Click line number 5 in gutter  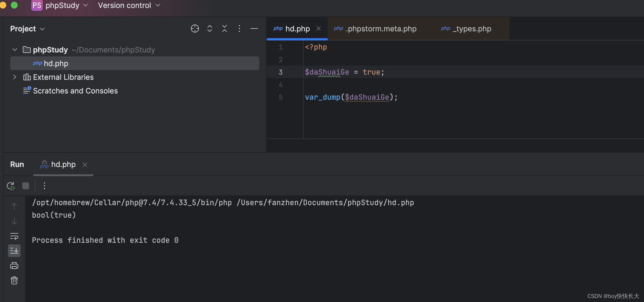tap(281, 97)
